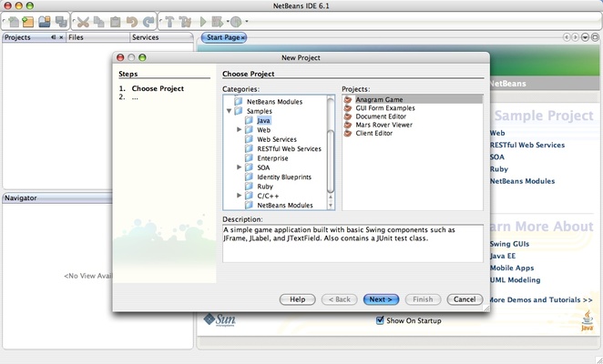Select RESTful Web Services in Categories tree

pyautogui.click(x=289, y=148)
